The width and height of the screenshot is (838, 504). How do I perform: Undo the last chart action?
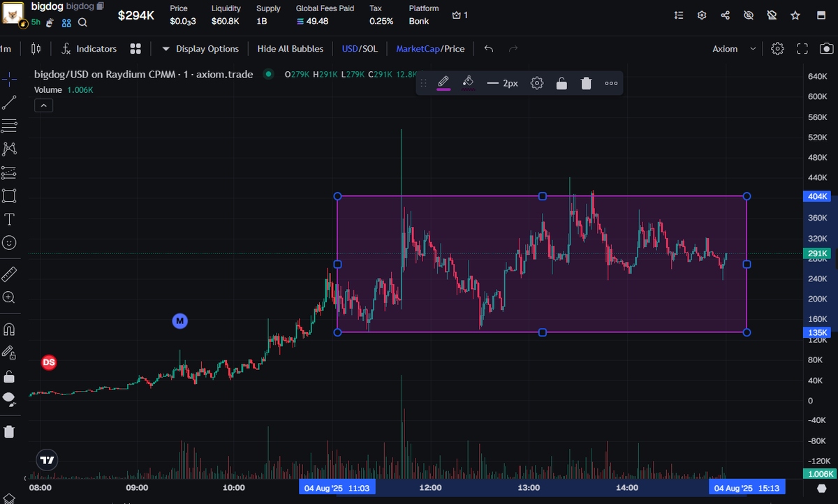coord(489,49)
